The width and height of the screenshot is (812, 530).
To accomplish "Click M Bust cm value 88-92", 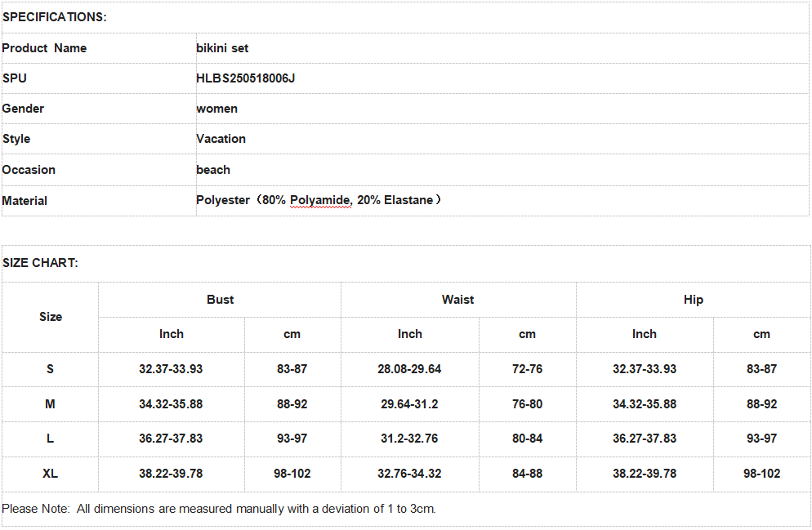I will tap(292, 404).
